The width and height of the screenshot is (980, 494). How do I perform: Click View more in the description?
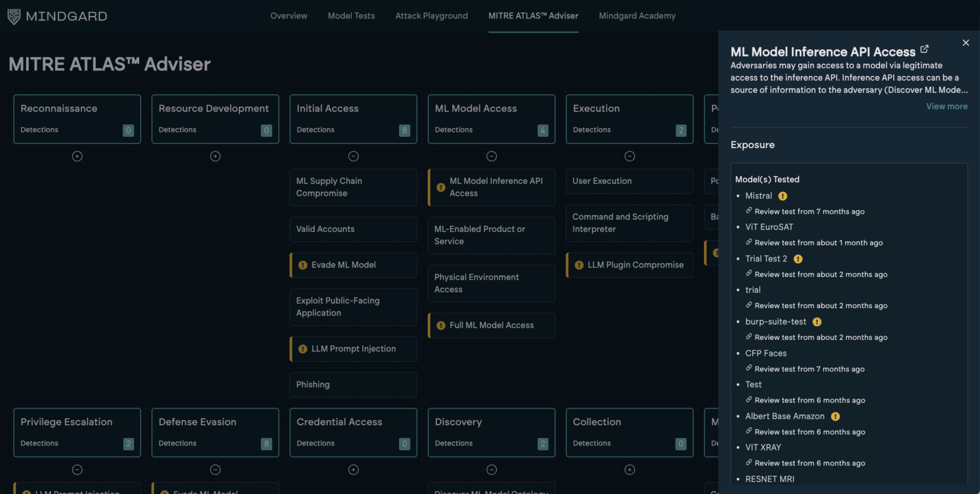(946, 106)
